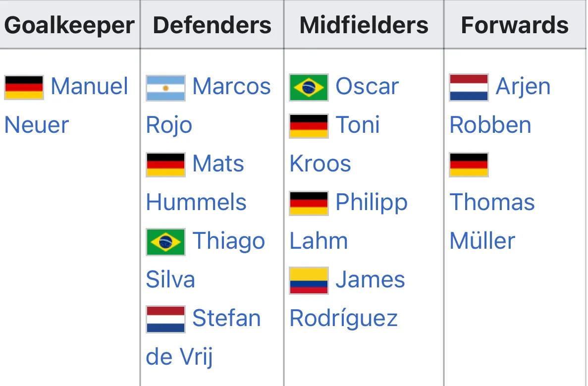Screen dimensions: 588x386
Task: Click the Netherlands flag beside Arjen Robben
Action: [469, 87]
